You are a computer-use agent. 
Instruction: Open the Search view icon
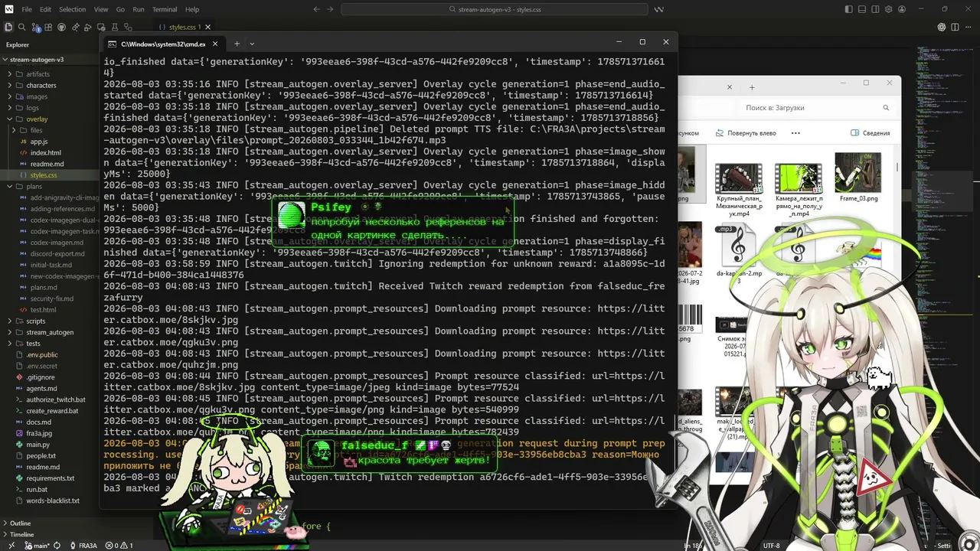click(x=21, y=27)
